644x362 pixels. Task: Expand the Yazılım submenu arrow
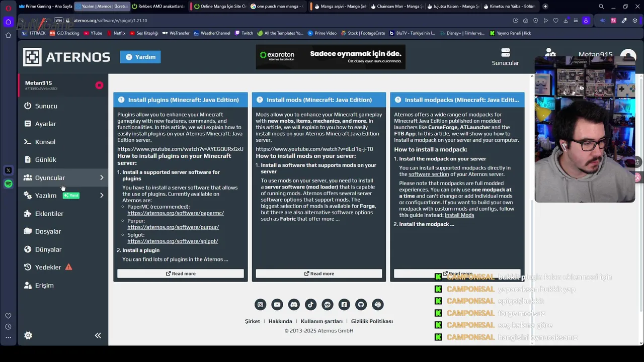102,196
